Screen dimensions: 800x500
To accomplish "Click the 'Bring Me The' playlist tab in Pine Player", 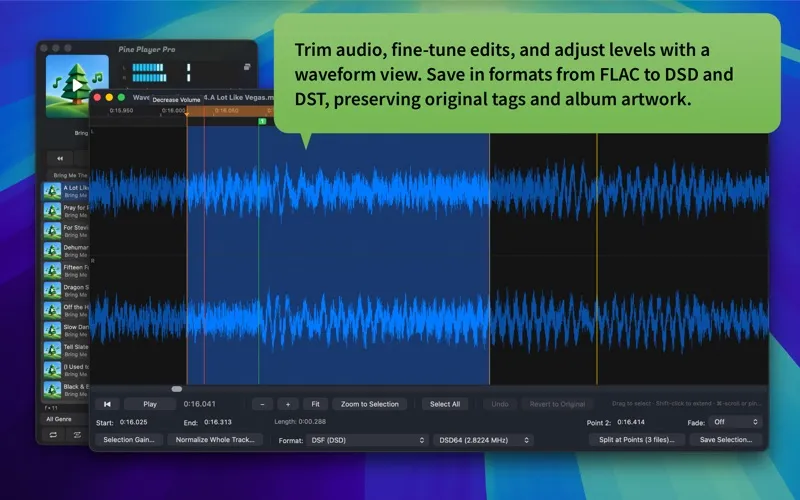I will tap(70, 175).
